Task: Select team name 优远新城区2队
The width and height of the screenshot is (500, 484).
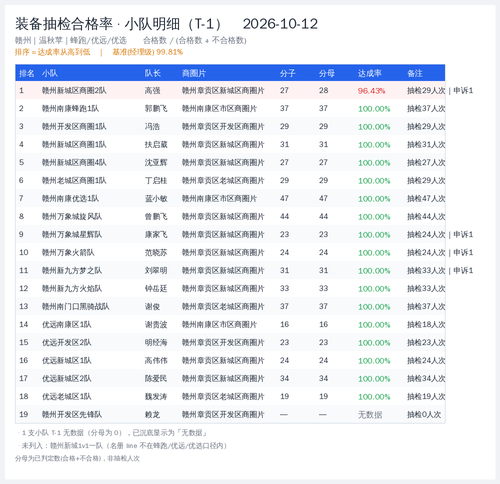Action: click(67, 379)
